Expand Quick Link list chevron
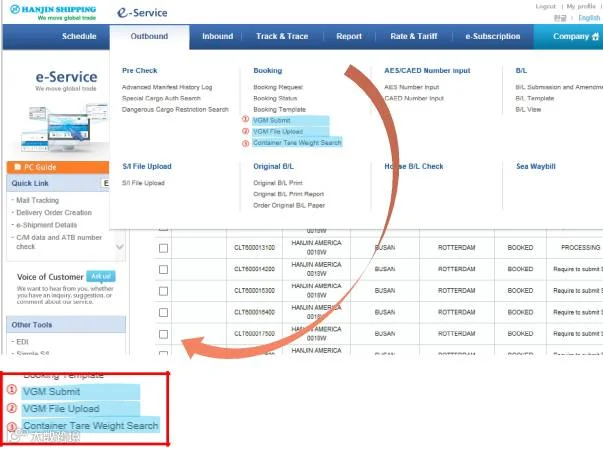603x449 pixels. 120,246
